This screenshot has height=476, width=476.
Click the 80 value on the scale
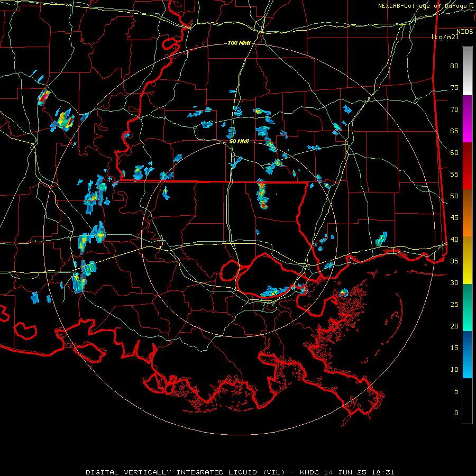coord(454,66)
